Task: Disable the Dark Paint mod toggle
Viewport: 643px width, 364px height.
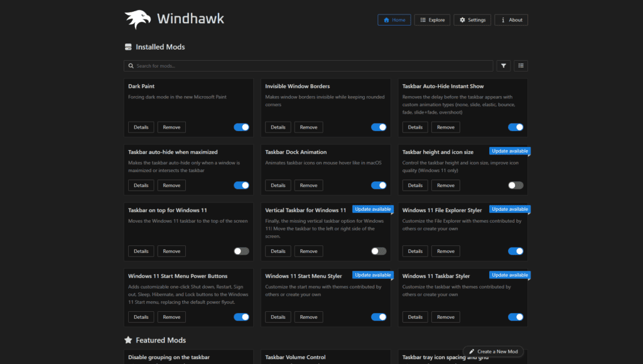Action: tap(242, 127)
